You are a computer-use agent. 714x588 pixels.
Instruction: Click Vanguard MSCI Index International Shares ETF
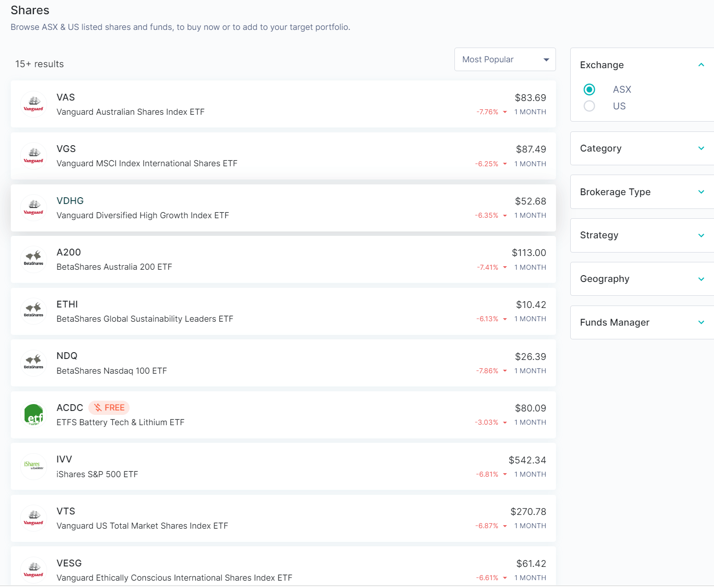(x=147, y=163)
